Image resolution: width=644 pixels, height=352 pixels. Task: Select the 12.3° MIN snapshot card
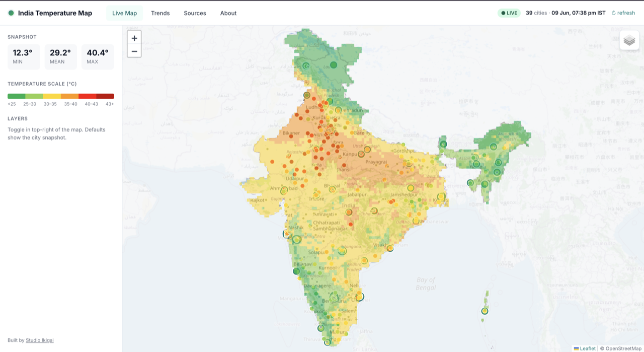click(x=24, y=57)
